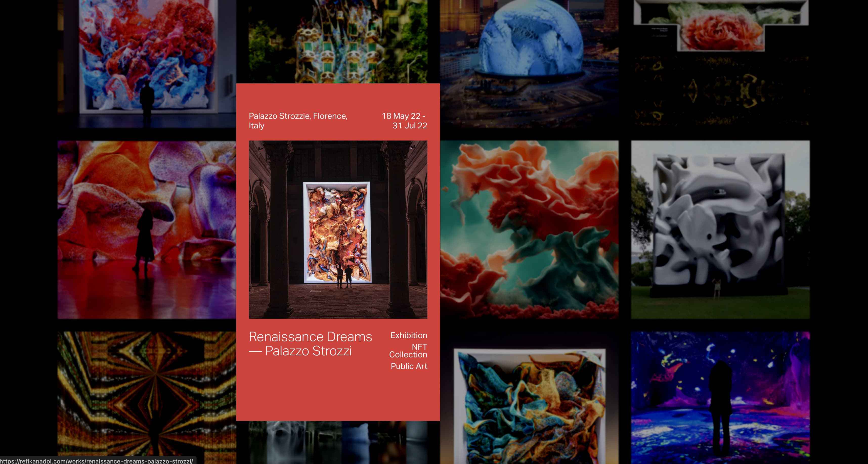Viewport: 868px width, 464px height.
Task: Open the framed teal and gold fabric thumbnail
Action: point(529,398)
